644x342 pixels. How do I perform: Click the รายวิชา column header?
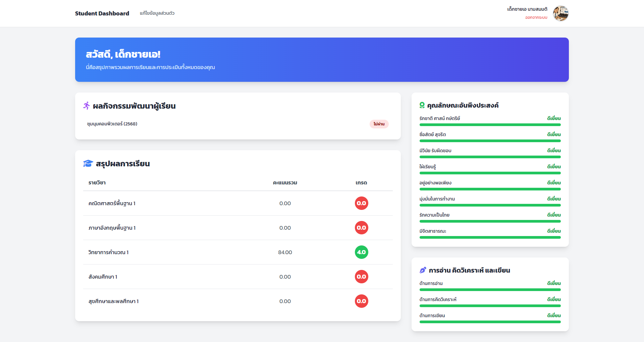pos(97,182)
